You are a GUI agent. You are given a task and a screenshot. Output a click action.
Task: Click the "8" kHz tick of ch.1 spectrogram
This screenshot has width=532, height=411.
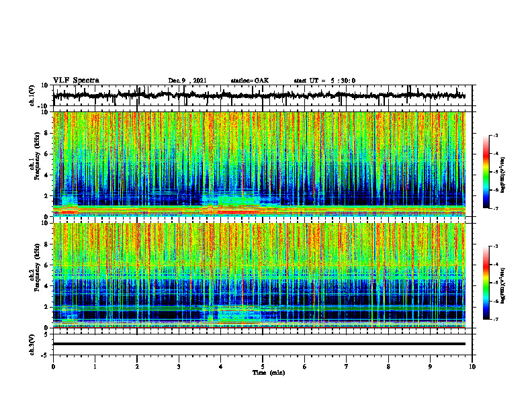point(46,133)
